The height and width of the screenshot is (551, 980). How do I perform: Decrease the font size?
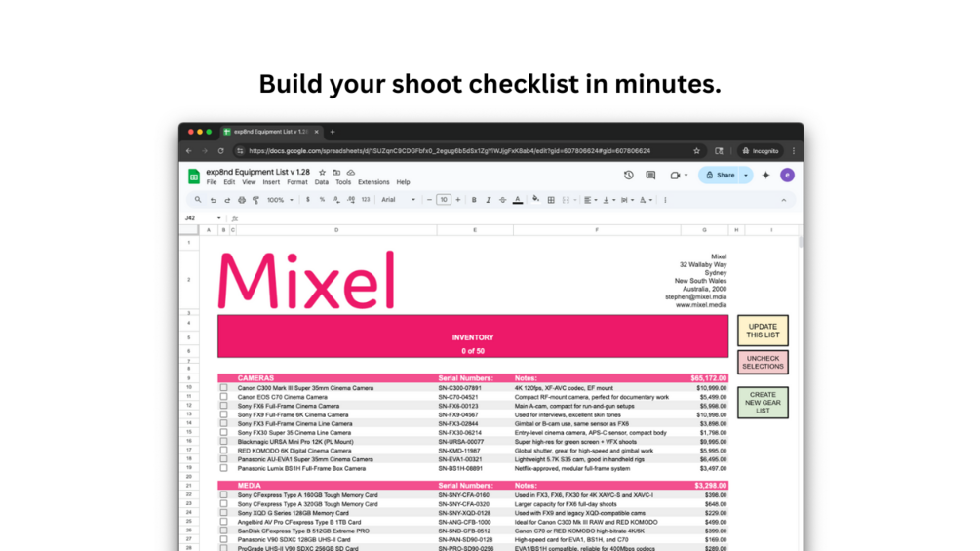429,200
